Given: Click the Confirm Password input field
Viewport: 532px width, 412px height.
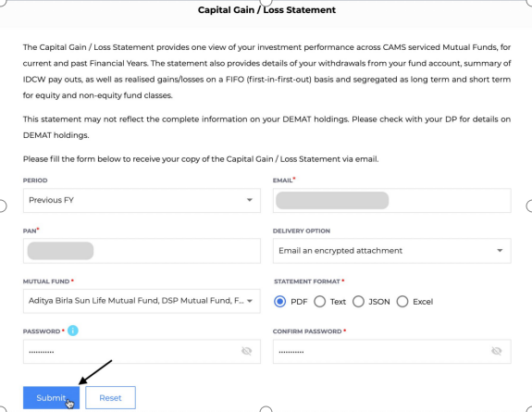Looking at the screenshot, I should click(x=392, y=351).
